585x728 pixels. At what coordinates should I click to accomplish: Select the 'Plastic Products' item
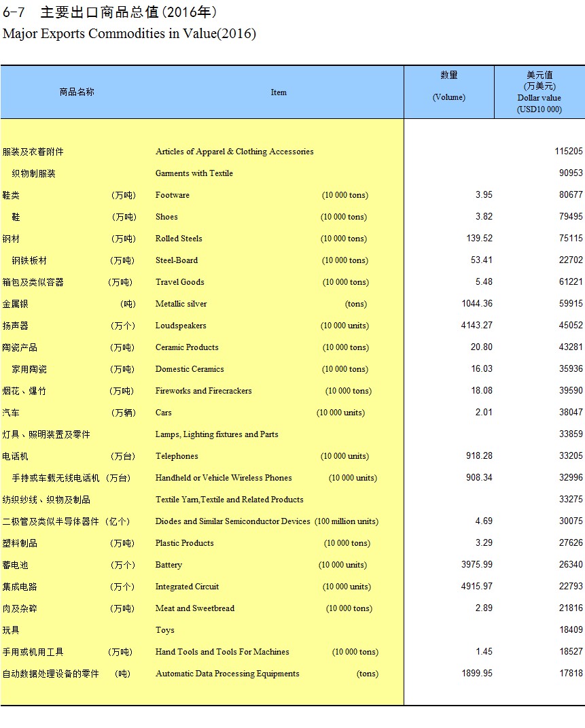184,543
